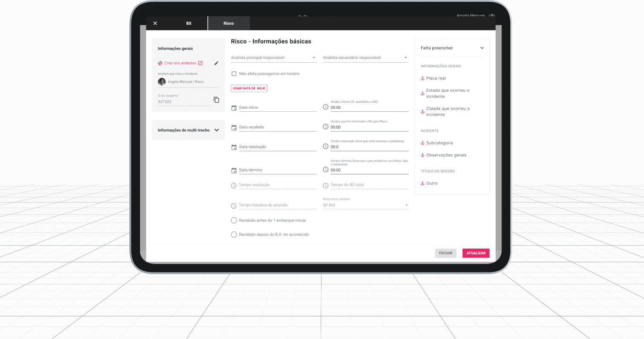This screenshot has height=339, width=644.
Task: Jump to Estado que ocorreu o incidente
Action: [x=448, y=93]
